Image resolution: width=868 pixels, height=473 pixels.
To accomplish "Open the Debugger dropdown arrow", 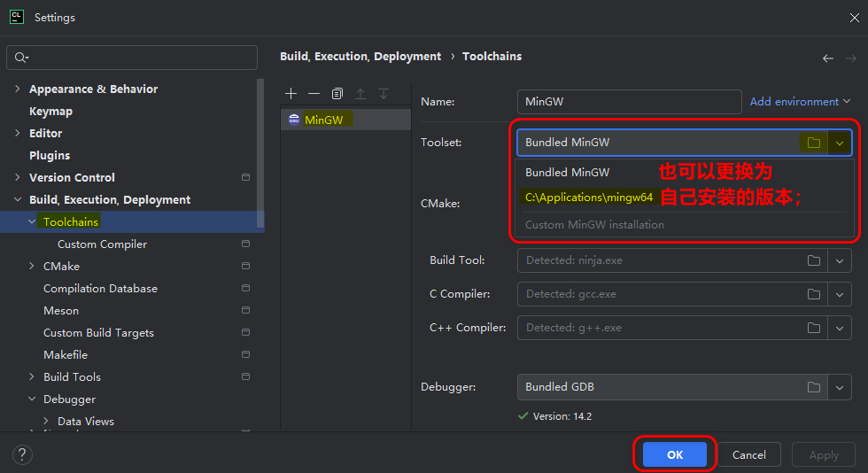I will (x=840, y=387).
